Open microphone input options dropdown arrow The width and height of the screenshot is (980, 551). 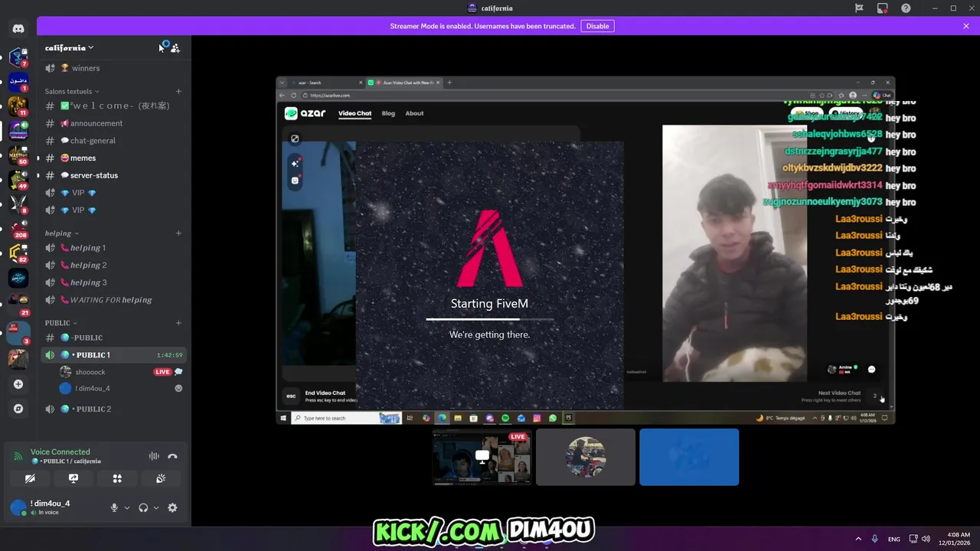point(127,507)
